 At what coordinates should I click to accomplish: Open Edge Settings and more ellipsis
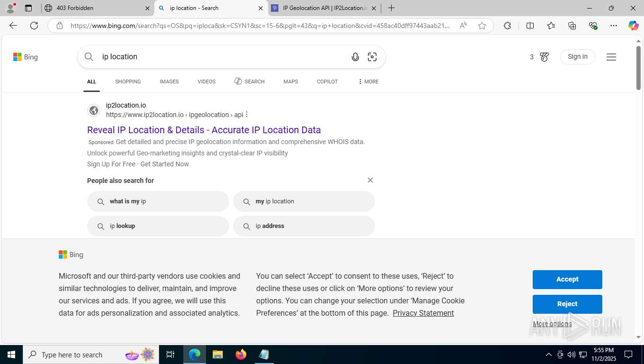pyautogui.click(x=614, y=26)
